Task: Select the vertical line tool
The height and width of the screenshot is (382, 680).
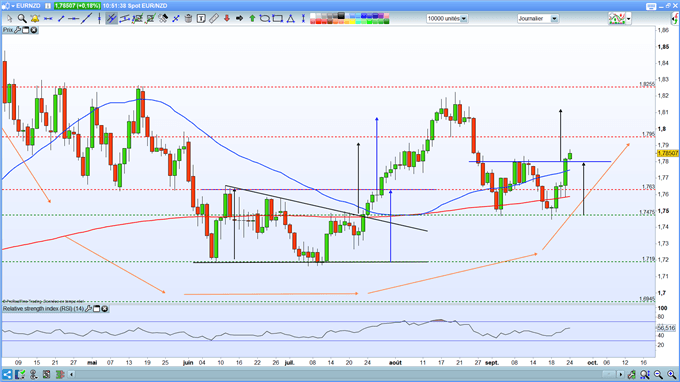Action: 99,19
